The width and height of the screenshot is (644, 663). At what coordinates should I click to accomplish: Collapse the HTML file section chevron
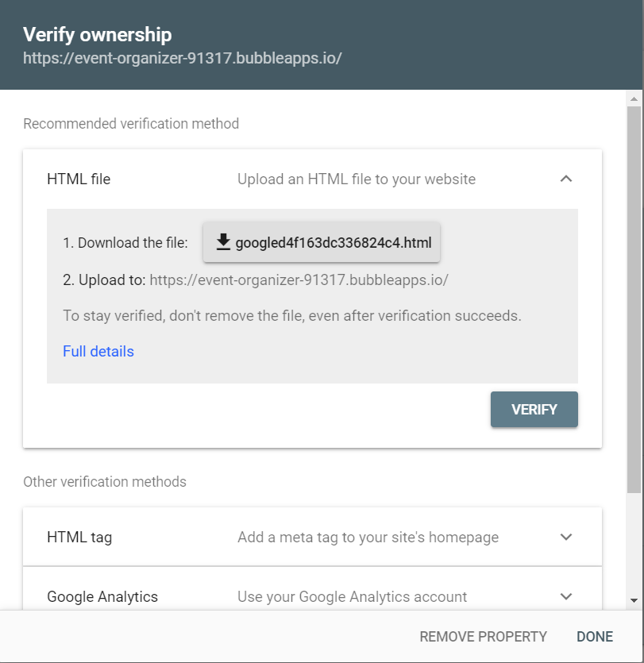point(565,179)
